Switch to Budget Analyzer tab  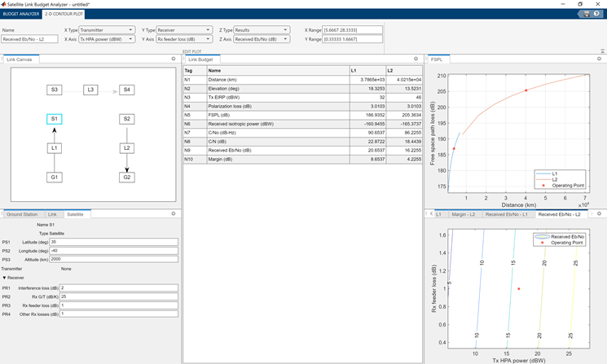point(21,14)
